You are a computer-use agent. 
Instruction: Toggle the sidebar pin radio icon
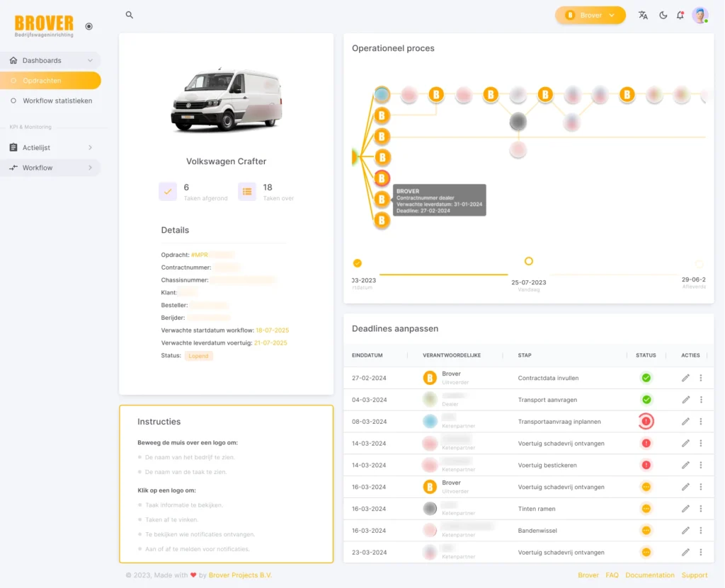pyautogui.click(x=89, y=26)
